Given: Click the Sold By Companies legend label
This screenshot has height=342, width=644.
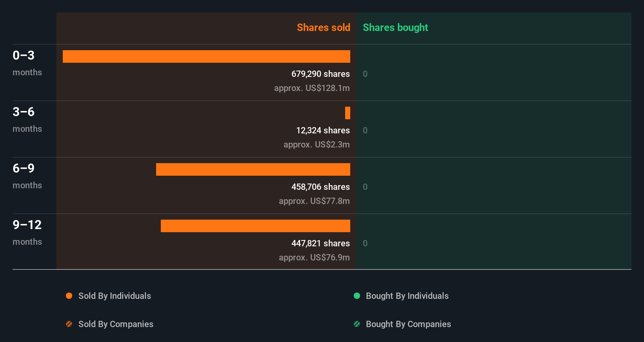Looking at the screenshot, I should (116, 324).
